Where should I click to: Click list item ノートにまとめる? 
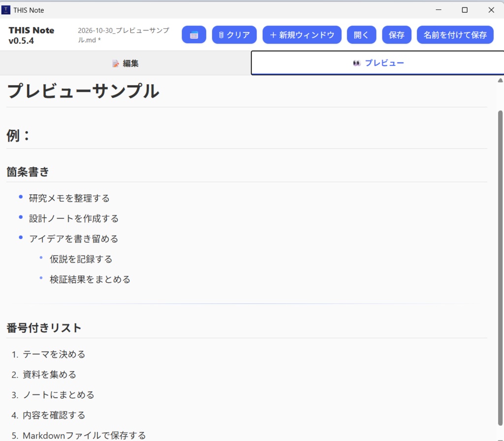tap(59, 394)
